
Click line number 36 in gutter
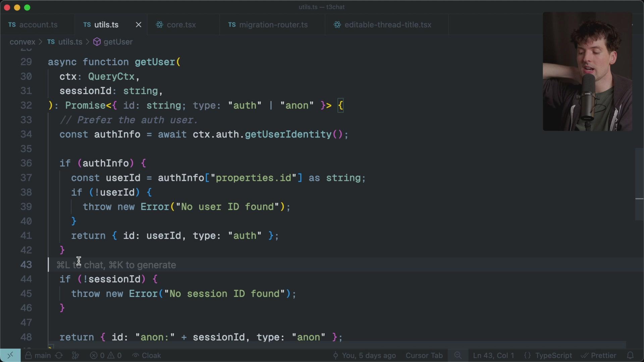tap(26, 163)
